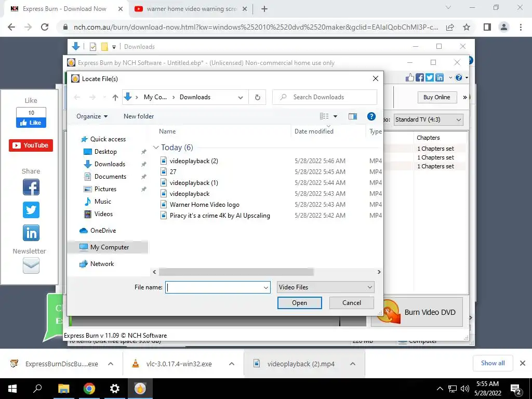Screen dimensions: 532x399
Task: Click the change view icon in the dialog
Action: click(x=324, y=116)
